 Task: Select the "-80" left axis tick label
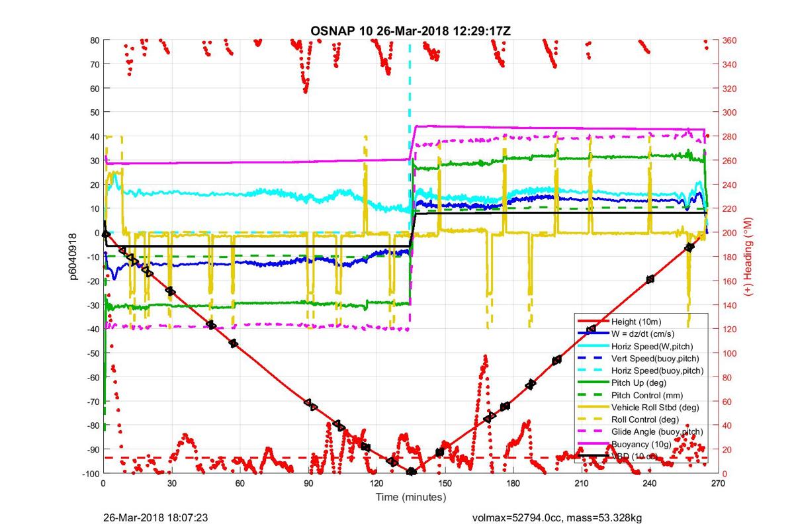92,425
